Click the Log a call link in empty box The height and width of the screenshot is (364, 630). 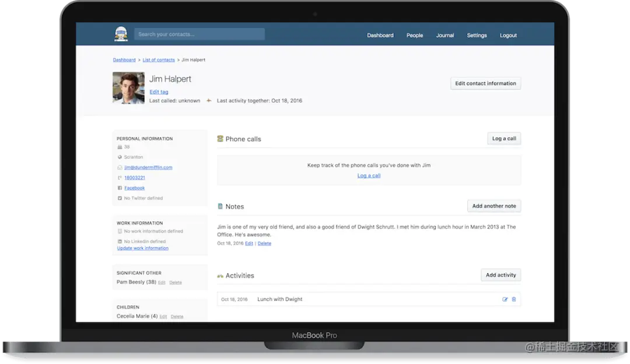click(x=369, y=176)
